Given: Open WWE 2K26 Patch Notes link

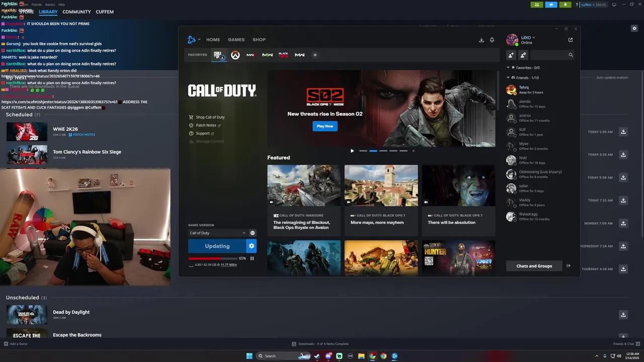Looking at the screenshot, I should pyautogui.click(x=82, y=135).
